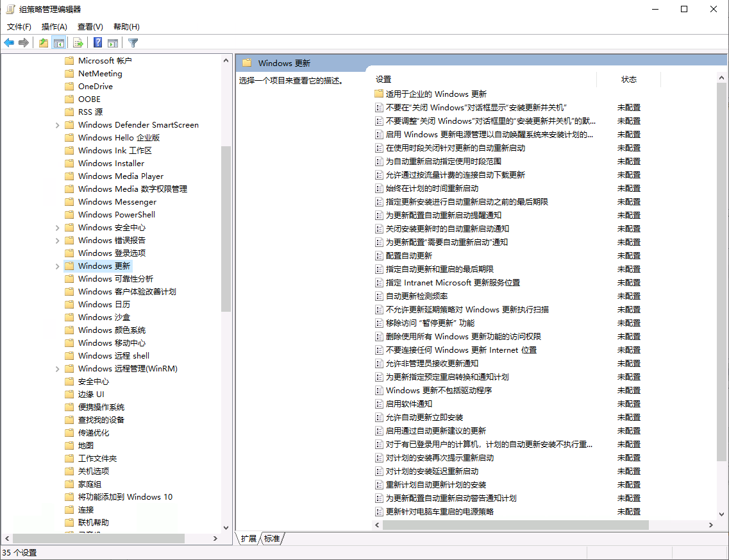Screen dimensions: 729x560
Task: Click folder icon of 适用于企业的 Windows 更新
Action: (378, 94)
